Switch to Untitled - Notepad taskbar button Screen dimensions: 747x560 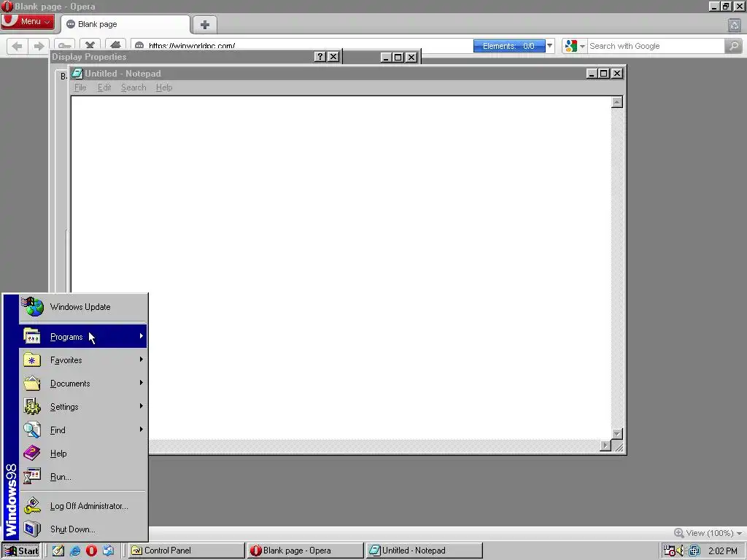(424, 551)
